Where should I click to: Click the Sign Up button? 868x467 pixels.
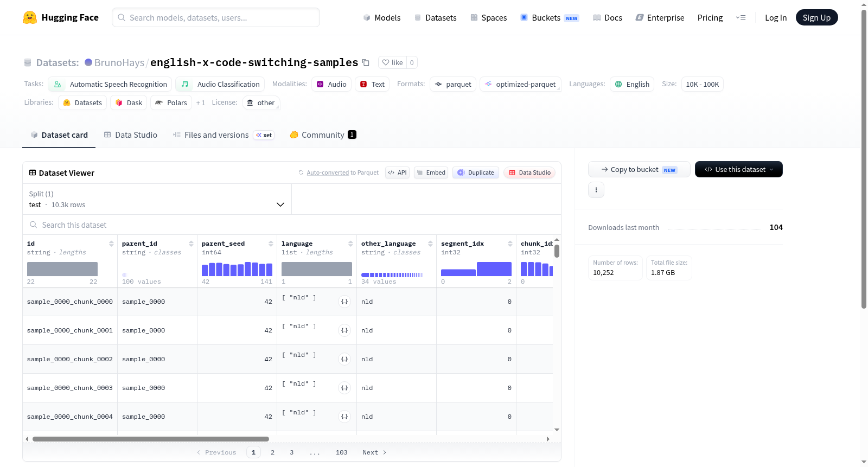point(817,17)
